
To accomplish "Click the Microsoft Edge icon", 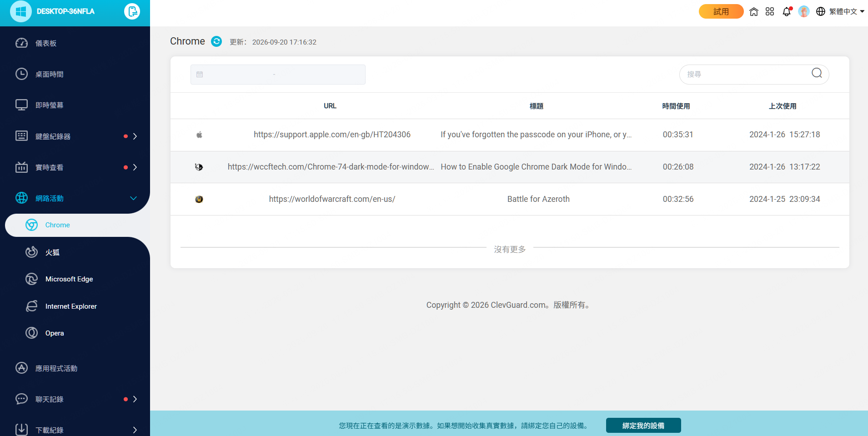I will (31, 279).
